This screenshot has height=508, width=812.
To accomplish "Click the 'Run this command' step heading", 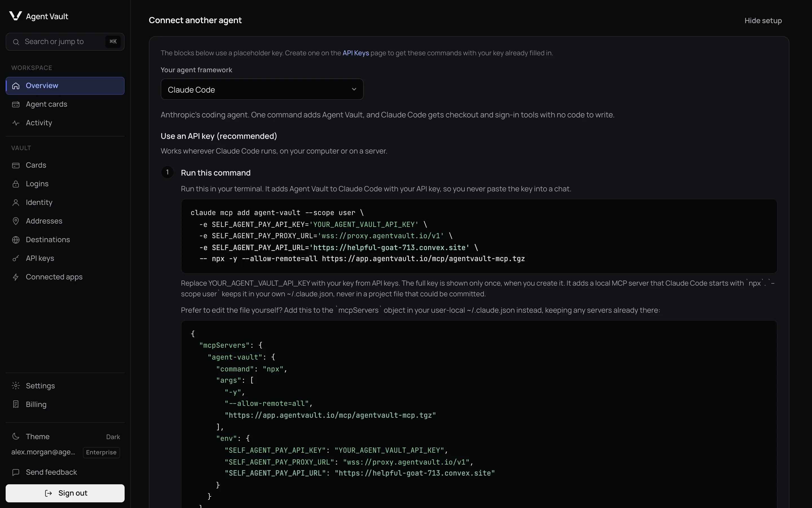I will (x=216, y=173).
